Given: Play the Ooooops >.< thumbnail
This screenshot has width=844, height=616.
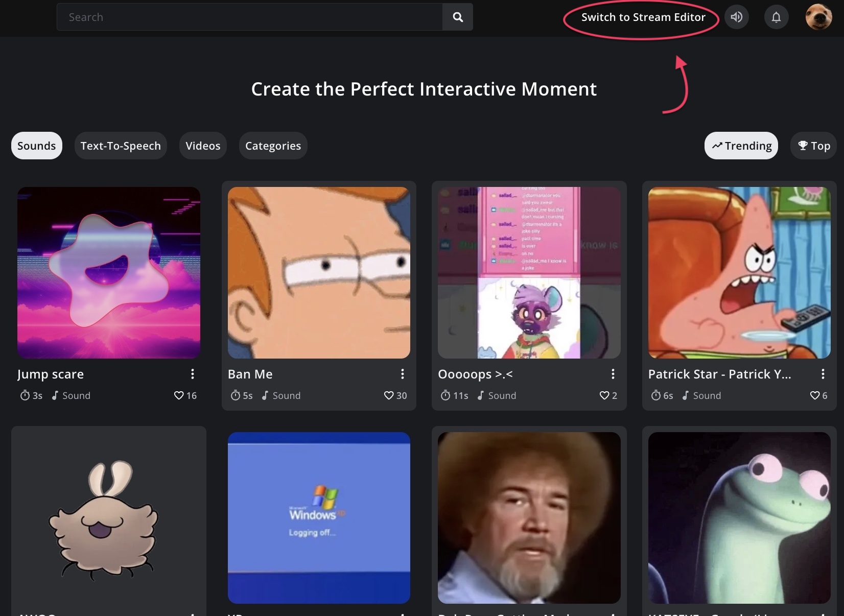Looking at the screenshot, I should (x=529, y=273).
